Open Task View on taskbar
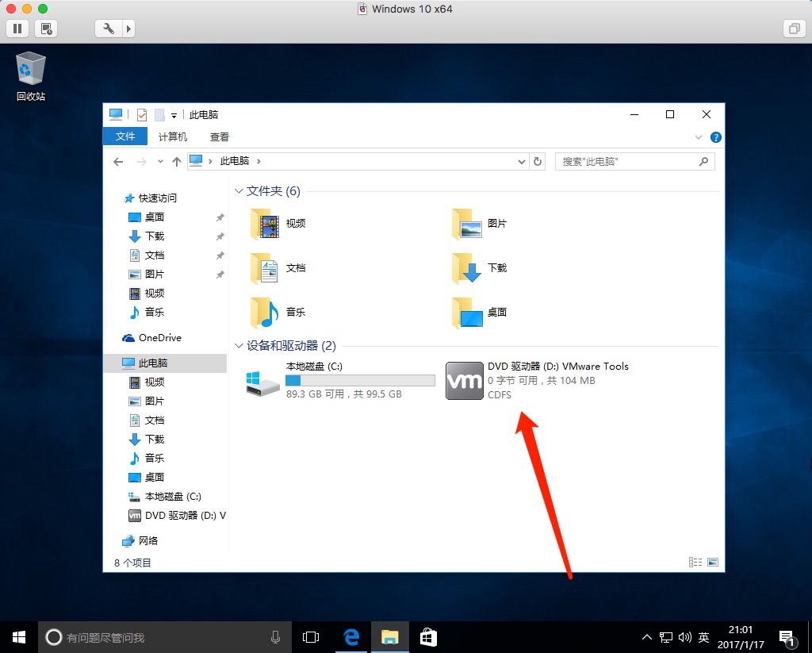 311,637
